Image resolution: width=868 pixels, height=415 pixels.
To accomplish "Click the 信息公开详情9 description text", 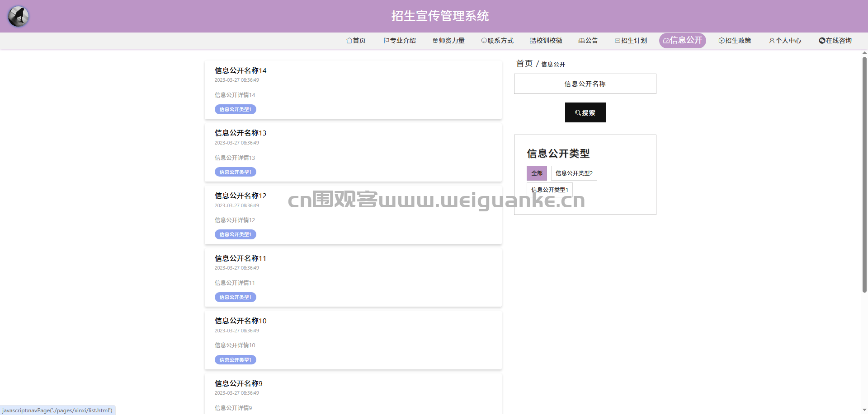I will (x=233, y=408).
